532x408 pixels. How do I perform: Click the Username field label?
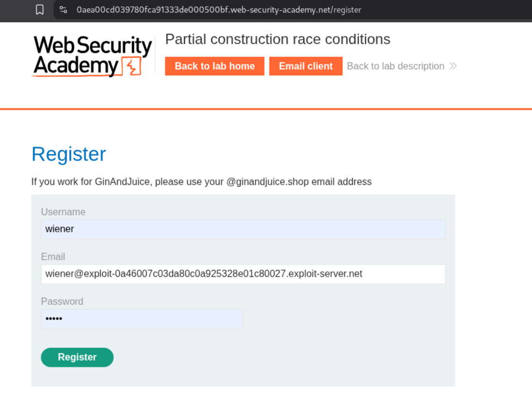click(63, 212)
